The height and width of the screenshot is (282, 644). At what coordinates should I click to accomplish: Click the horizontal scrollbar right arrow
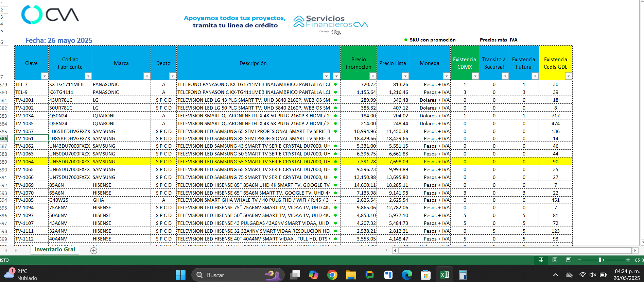(x=635, y=250)
